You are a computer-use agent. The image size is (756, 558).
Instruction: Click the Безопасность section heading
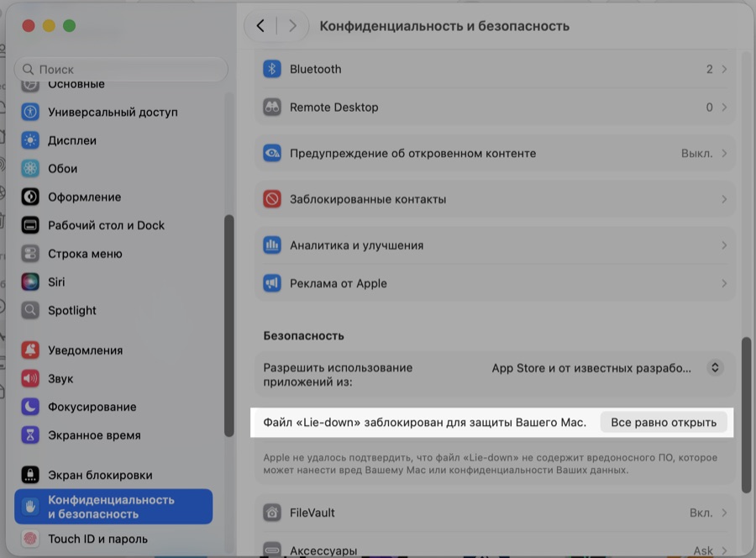point(304,335)
